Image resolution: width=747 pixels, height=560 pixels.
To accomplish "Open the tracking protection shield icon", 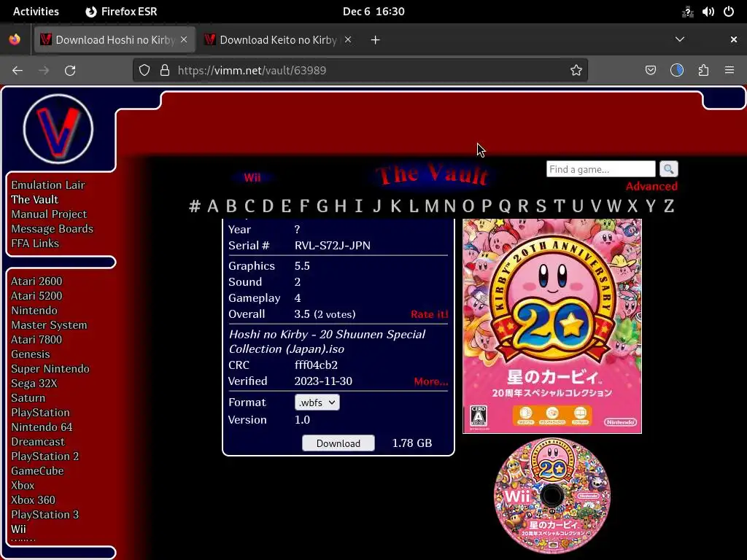I will tap(144, 71).
